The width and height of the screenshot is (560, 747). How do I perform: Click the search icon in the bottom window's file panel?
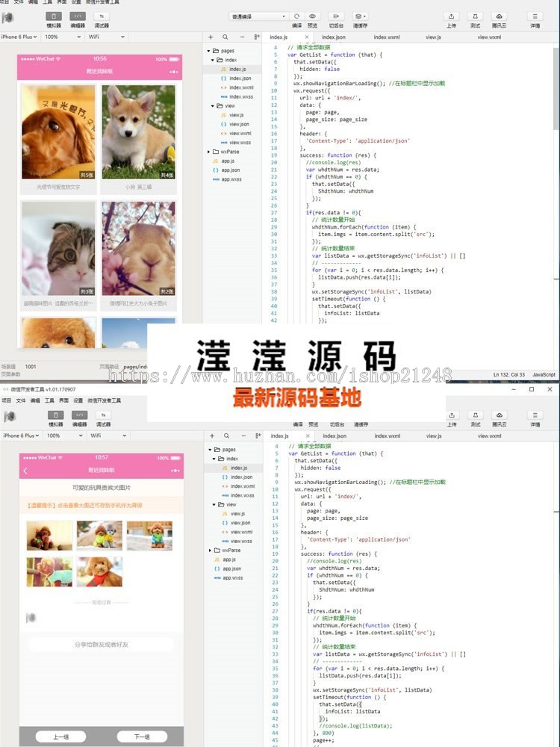pos(227,436)
